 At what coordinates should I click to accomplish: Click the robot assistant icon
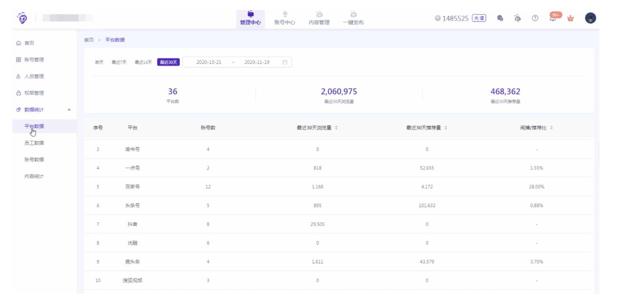517,18
